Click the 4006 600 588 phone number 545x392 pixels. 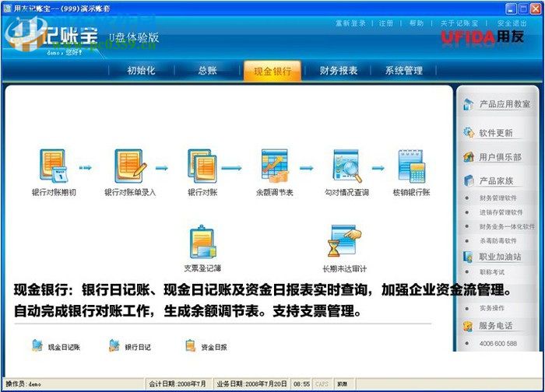pyautogui.click(x=498, y=344)
